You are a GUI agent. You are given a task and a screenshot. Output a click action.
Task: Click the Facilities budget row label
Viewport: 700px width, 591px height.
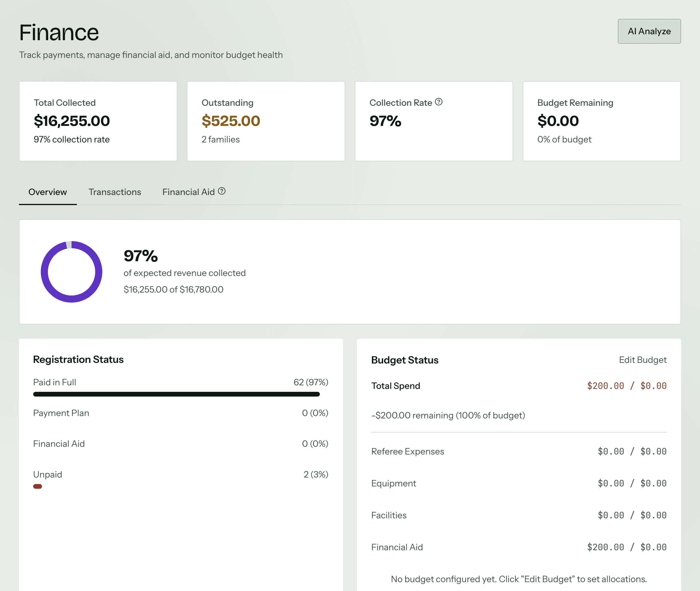point(389,515)
